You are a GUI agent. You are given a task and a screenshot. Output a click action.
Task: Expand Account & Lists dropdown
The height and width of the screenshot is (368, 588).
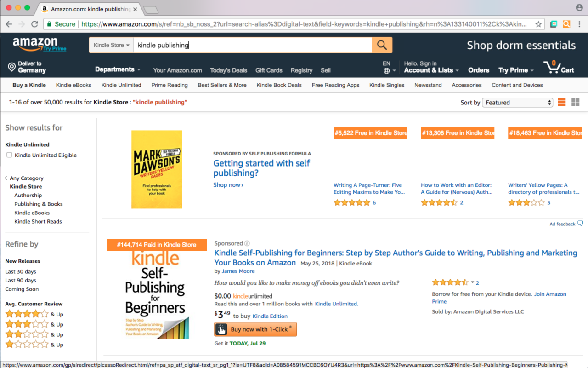pyautogui.click(x=431, y=70)
